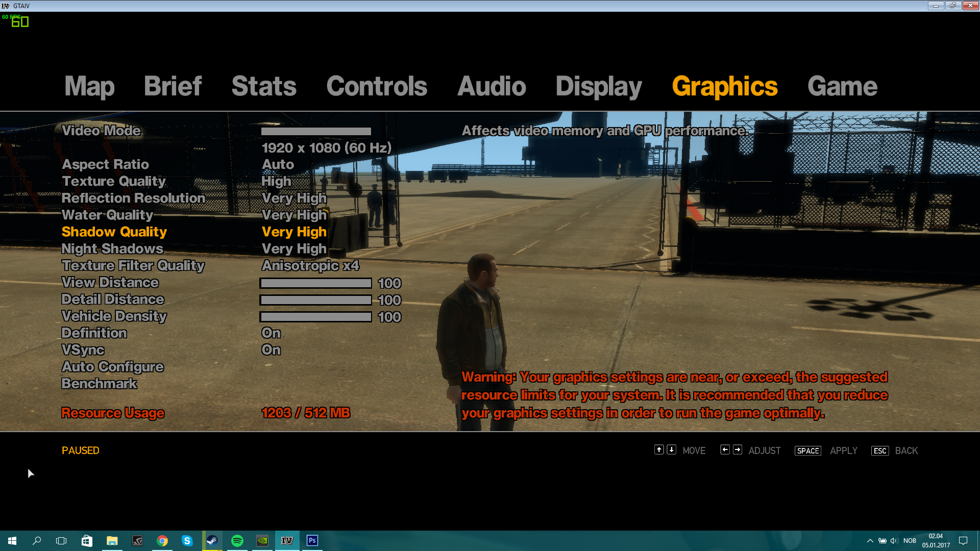The width and height of the screenshot is (980, 551).
Task: Click the left arrow ADJUST key icon
Action: click(725, 449)
